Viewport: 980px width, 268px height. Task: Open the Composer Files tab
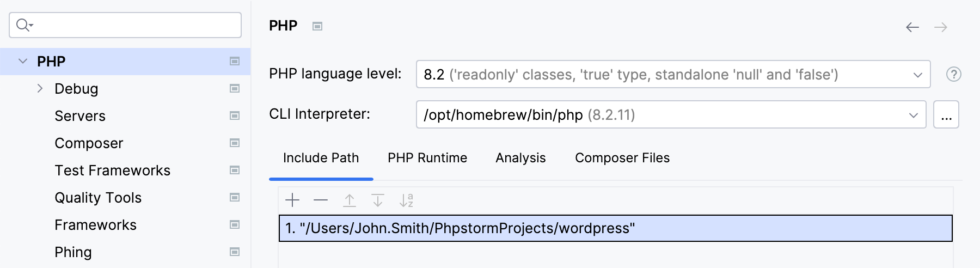pyautogui.click(x=622, y=158)
